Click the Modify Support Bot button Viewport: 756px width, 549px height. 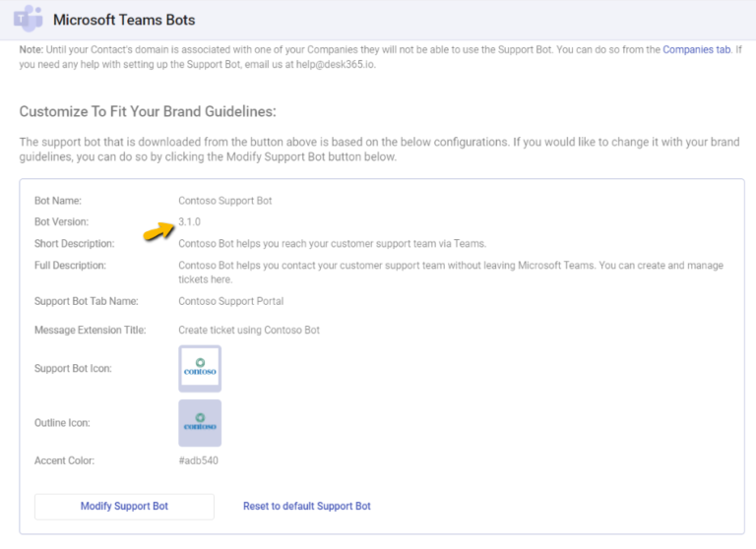124,506
